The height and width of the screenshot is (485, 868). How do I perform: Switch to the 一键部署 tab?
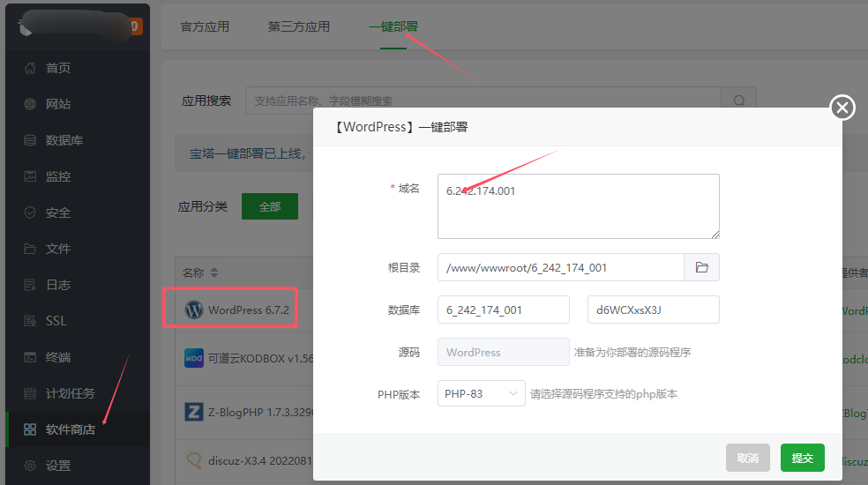(393, 26)
